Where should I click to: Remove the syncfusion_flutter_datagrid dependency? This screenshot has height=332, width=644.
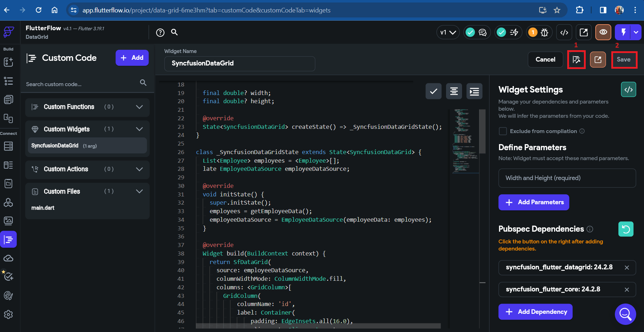627,268
